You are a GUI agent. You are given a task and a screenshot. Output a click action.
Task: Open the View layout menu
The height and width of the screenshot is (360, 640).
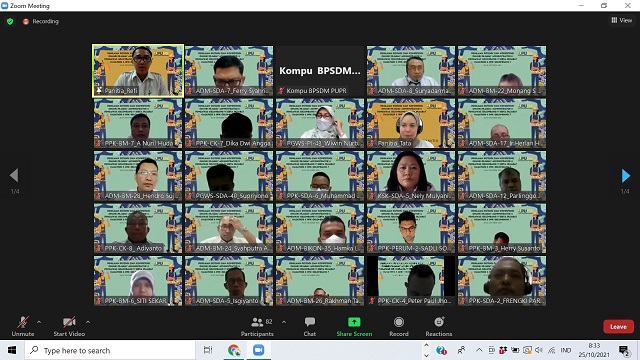622,20
